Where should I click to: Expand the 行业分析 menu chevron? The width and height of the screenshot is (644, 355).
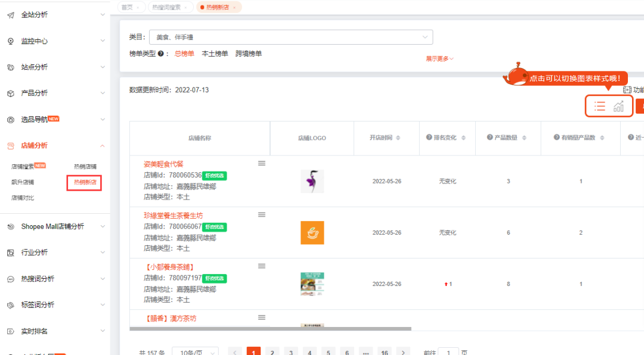[x=103, y=253]
